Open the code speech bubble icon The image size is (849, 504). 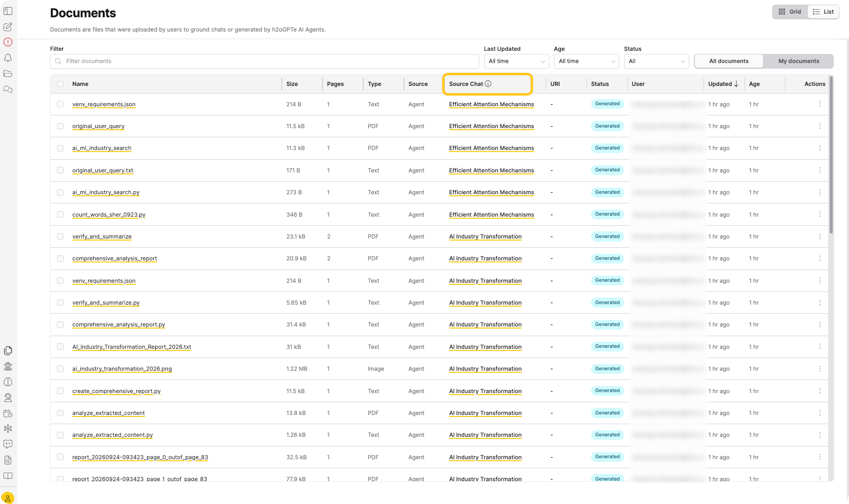point(8,444)
